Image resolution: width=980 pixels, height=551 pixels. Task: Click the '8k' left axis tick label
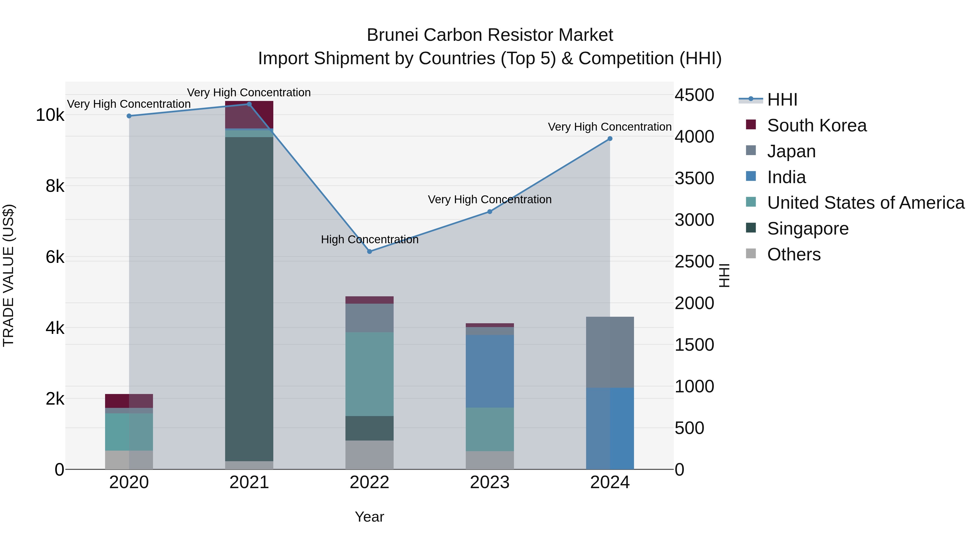(55, 186)
